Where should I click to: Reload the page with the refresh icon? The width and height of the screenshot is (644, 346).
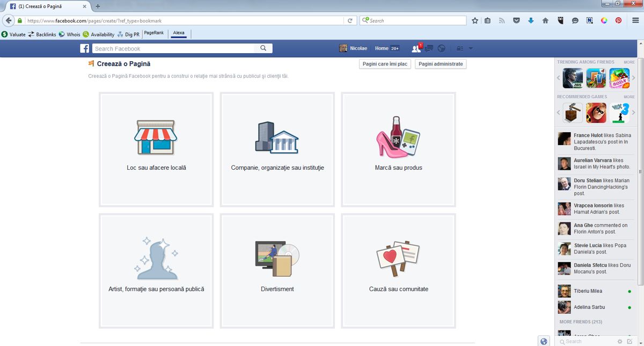click(350, 20)
